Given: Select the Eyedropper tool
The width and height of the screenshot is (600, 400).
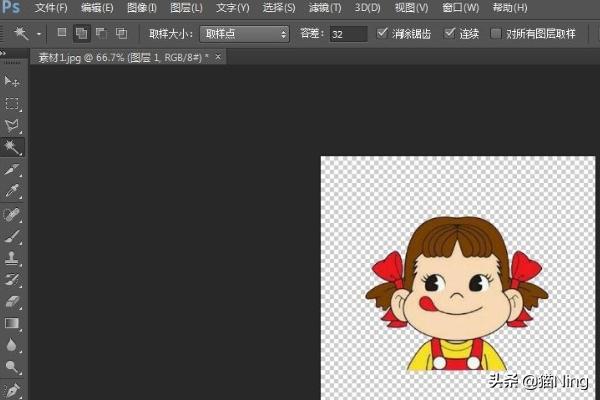Looking at the screenshot, I should tap(11, 191).
